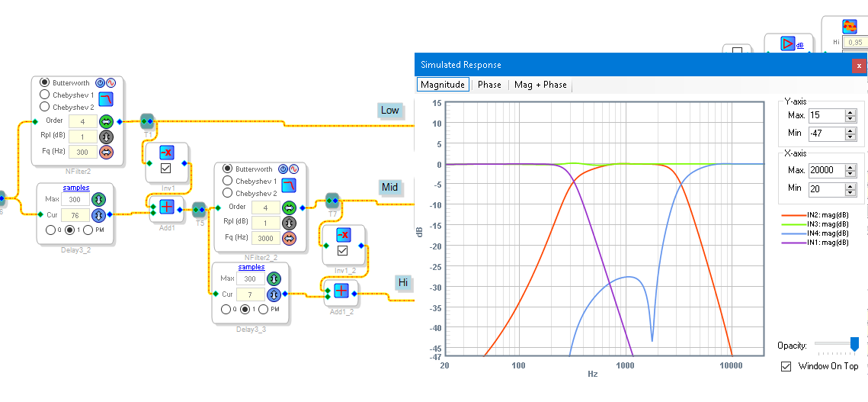Click Fq (Hz) field showing 300
Screen dimensions: 868x402
(83, 152)
